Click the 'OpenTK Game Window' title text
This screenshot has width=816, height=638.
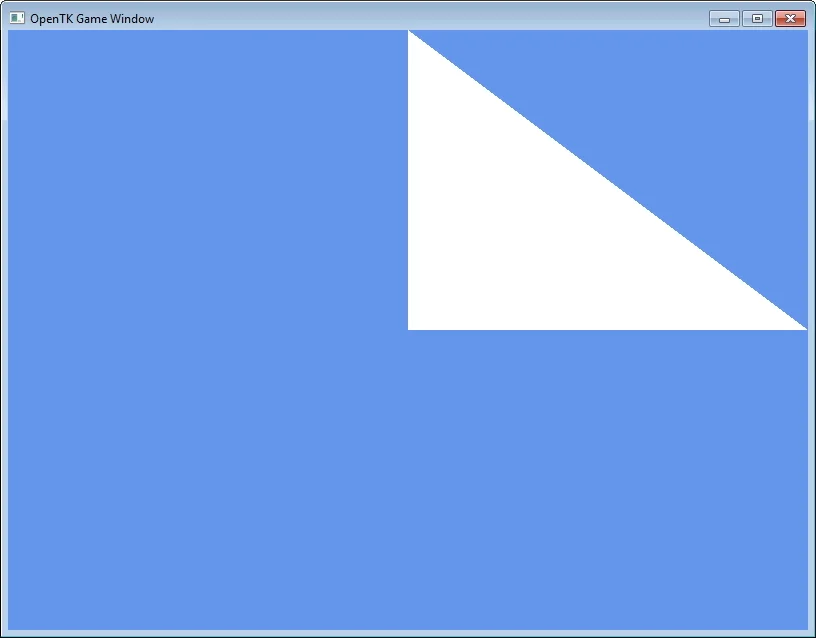click(92, 19)
